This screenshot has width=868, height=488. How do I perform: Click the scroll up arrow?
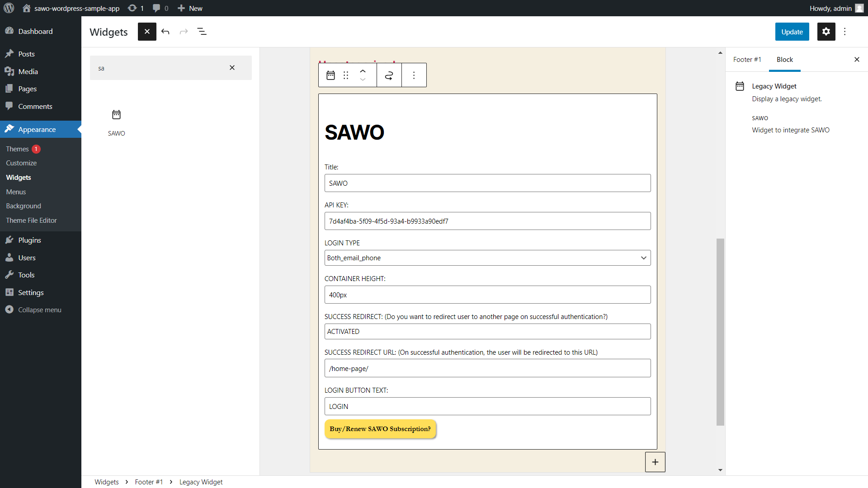(x=720, y=53)
